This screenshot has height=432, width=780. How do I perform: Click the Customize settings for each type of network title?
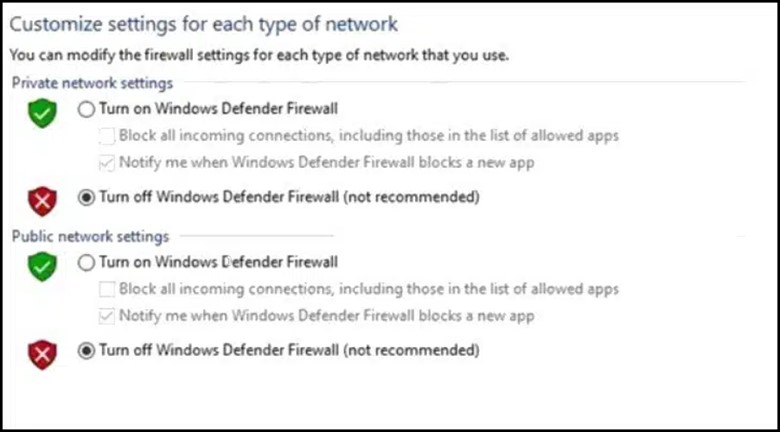click(203, 23)
